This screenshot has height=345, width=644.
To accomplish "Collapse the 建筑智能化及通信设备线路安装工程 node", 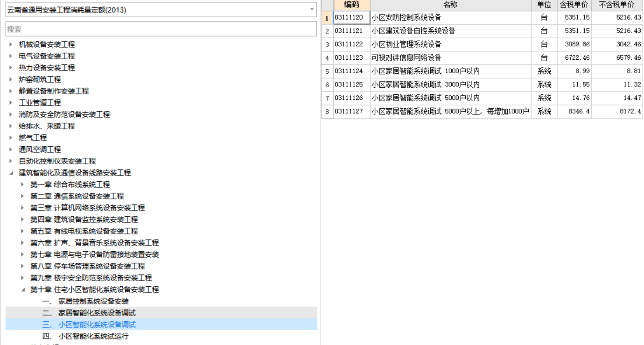I will [11, 173].
